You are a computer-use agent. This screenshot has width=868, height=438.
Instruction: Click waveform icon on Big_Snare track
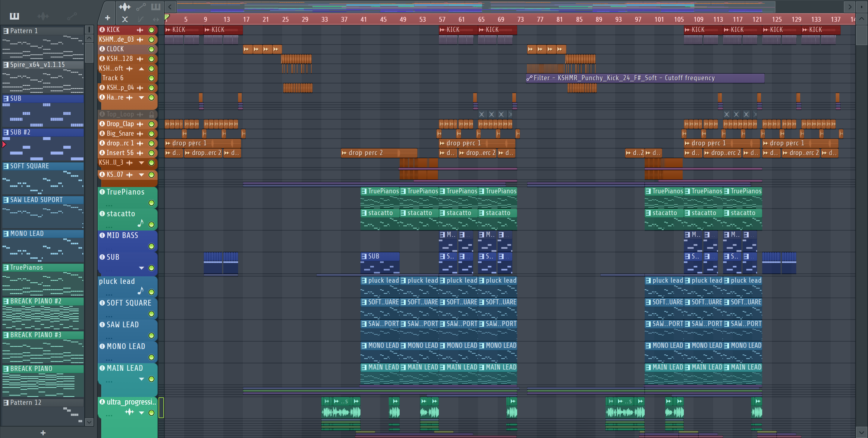[x=140, y=134]
